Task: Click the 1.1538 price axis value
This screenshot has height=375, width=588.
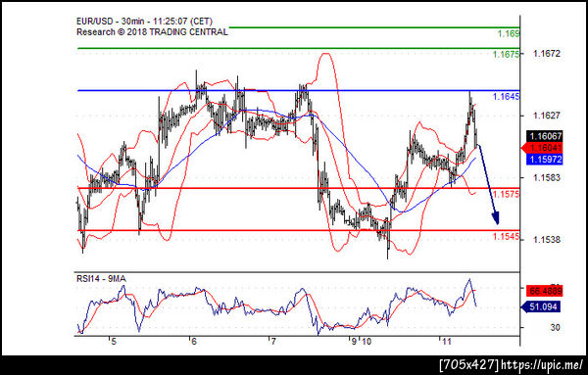Action: pos(547,239)
